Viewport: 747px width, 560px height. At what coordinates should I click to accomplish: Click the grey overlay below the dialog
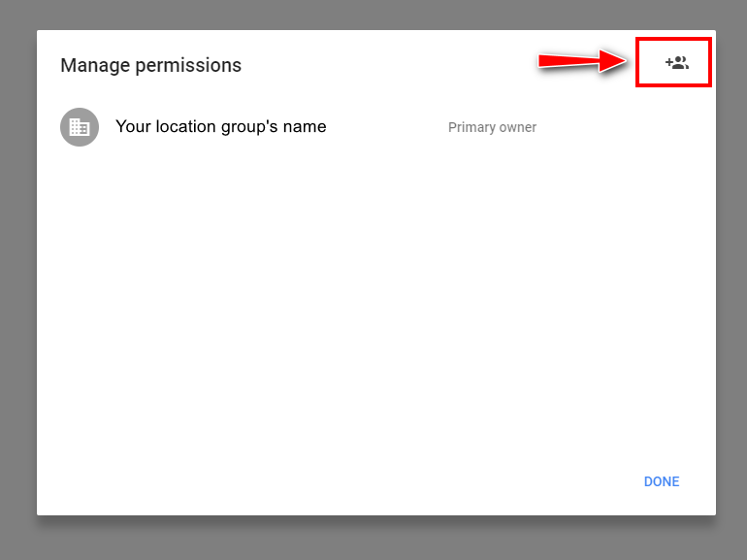tap(373, 541)
